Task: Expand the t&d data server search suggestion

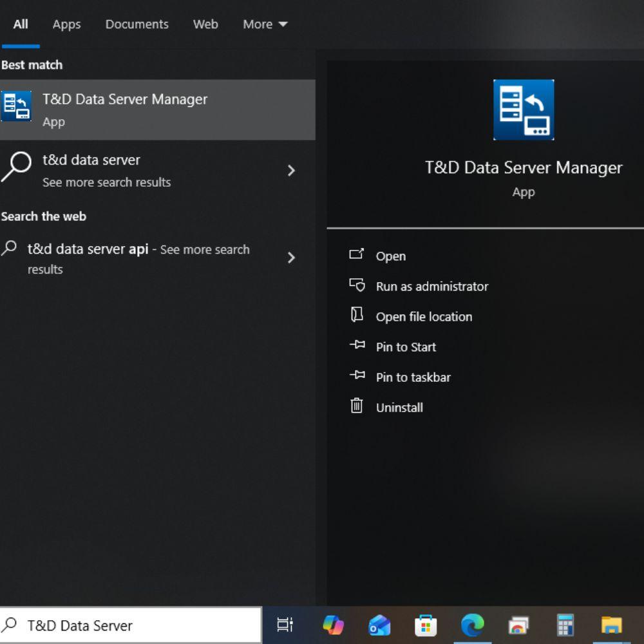Action: (292, 171)
